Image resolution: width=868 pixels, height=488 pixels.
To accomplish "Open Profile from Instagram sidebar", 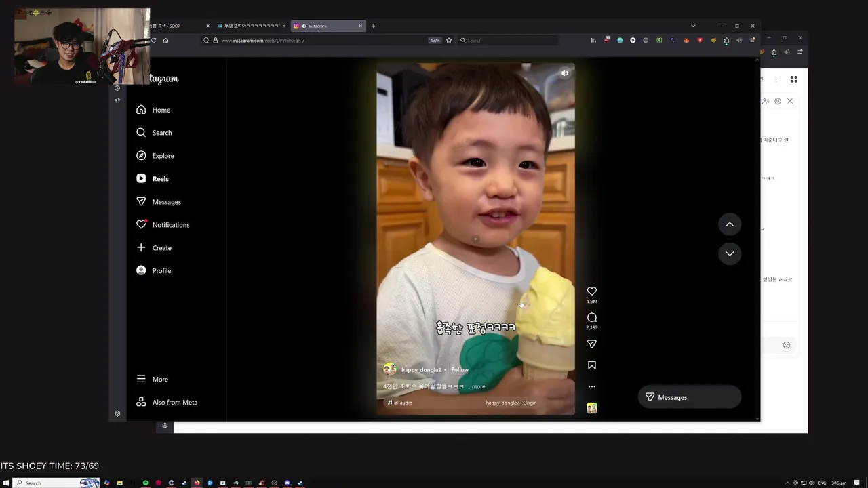I will click(x=154, y=271).
